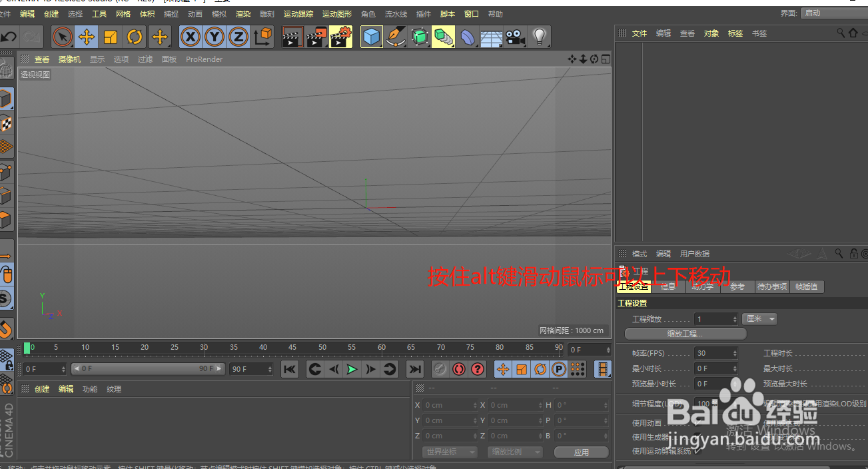868x469 pixels.
Task: Activate the Rotate tool in top toolbar
Action: pyautogui.click(x=135, y=37)
